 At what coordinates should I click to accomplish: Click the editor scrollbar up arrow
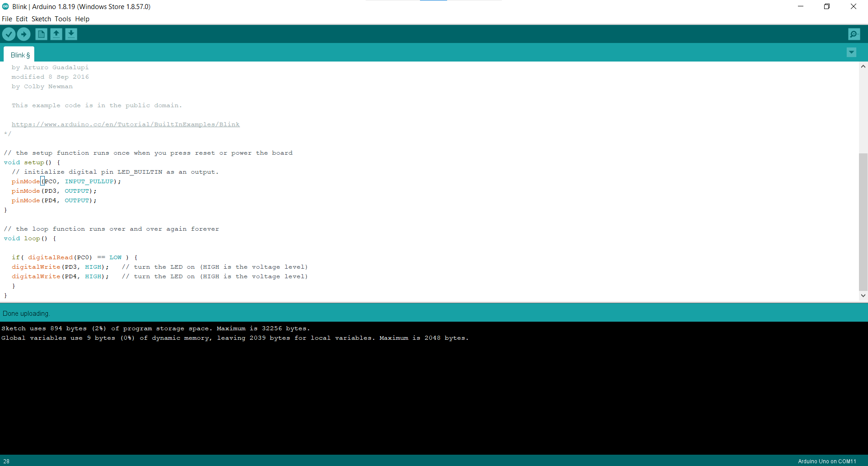(863, 67)
